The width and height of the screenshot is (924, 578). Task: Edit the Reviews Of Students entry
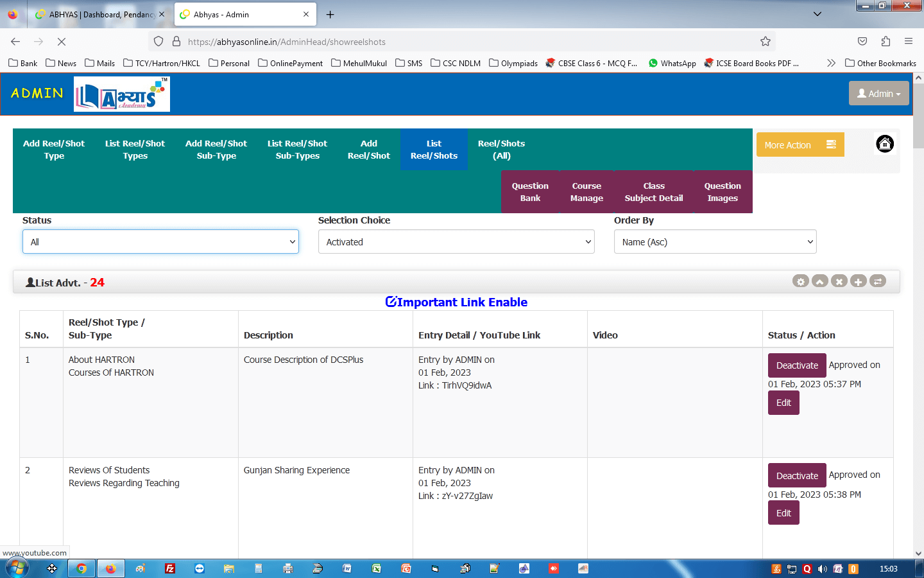pyautogui.click(x=783, y=513)
